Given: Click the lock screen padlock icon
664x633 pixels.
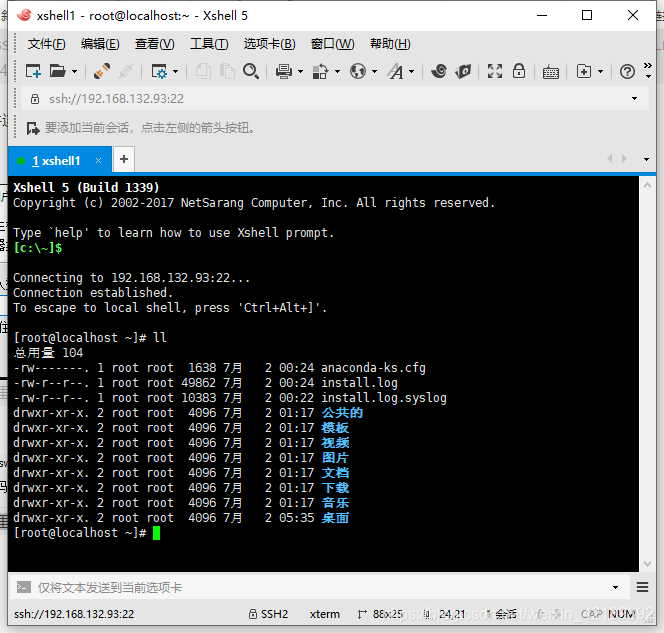Looking at the screenshot, I should 519,71.
